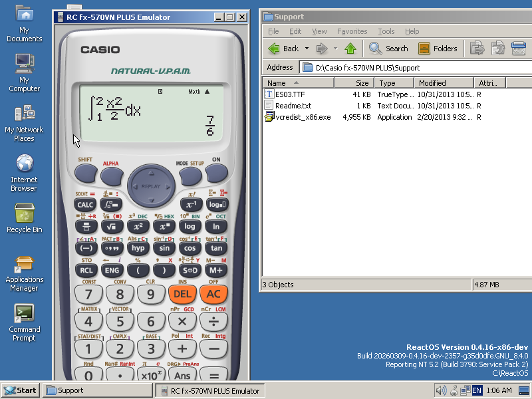This screenshot has width=532, height=399.
Task: Open the View menu in Support window
Action: coord(319,31)
